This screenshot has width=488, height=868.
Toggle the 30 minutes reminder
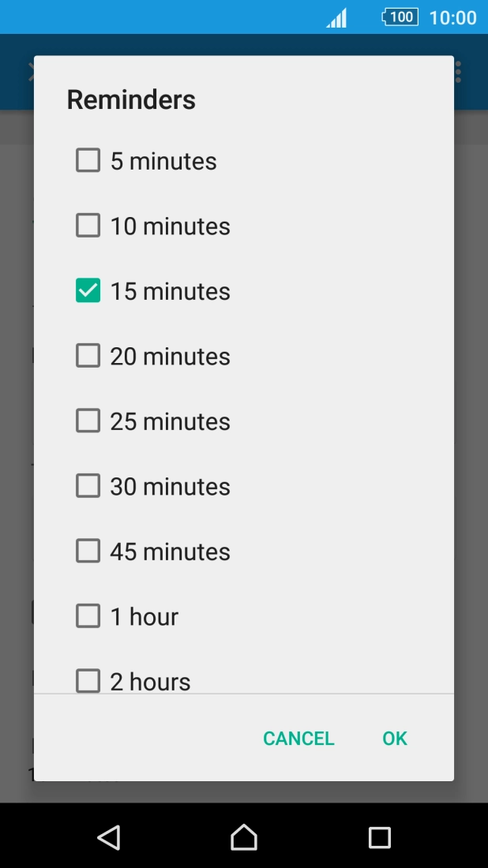(x=88, y=486)
